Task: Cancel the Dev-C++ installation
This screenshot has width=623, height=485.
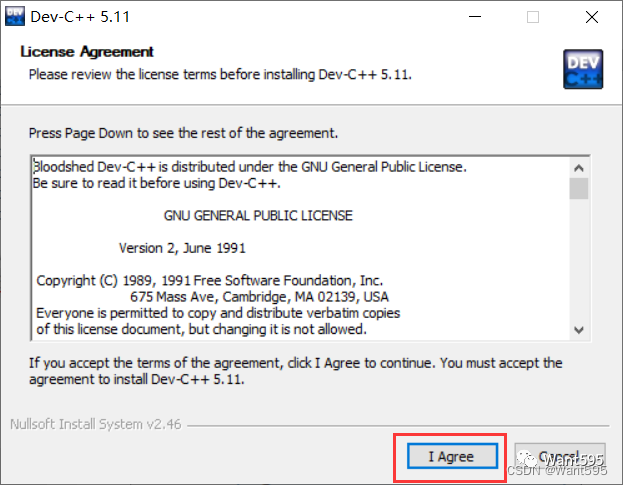Action: point(560,456)
